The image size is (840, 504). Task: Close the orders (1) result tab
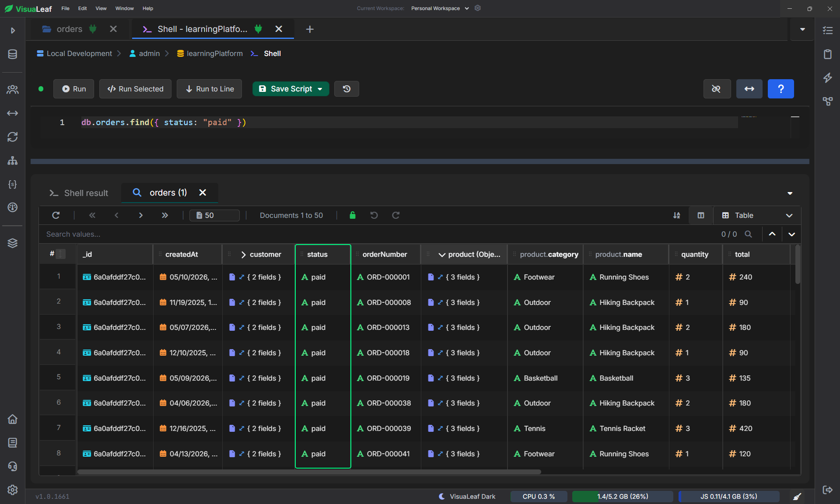click(x=203, y=192)
